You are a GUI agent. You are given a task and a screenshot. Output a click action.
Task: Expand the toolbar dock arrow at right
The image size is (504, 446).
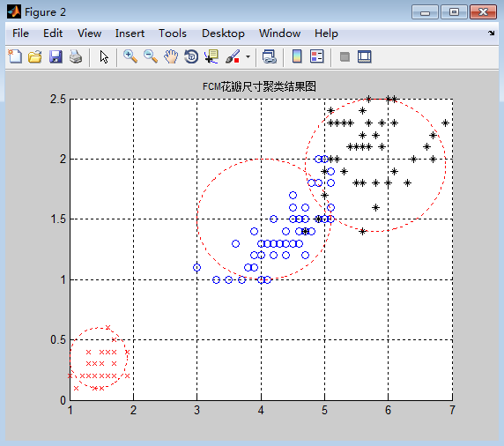[491, 33]
